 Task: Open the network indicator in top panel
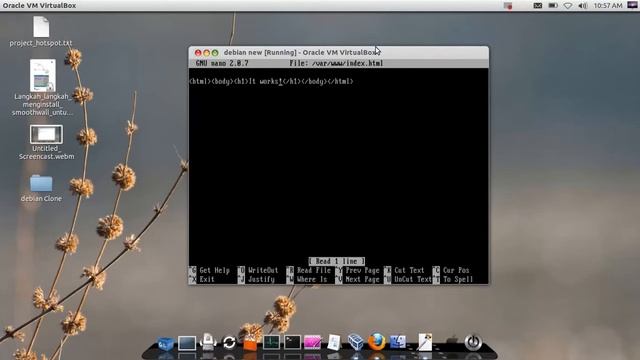[568, 6]
